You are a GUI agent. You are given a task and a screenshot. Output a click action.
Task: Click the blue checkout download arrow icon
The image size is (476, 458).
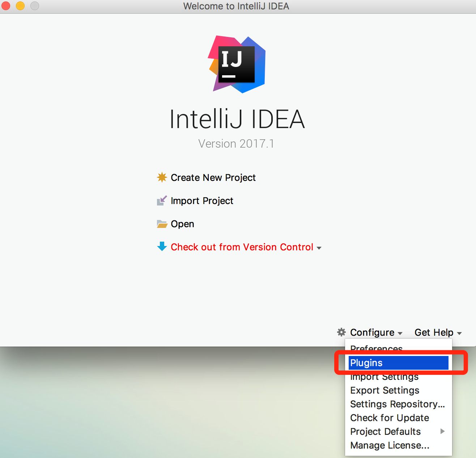[162, 247]
